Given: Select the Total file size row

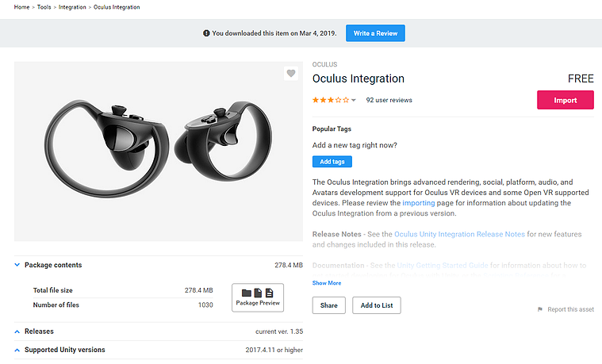Looking at the screenshot, I should [123, 290].
